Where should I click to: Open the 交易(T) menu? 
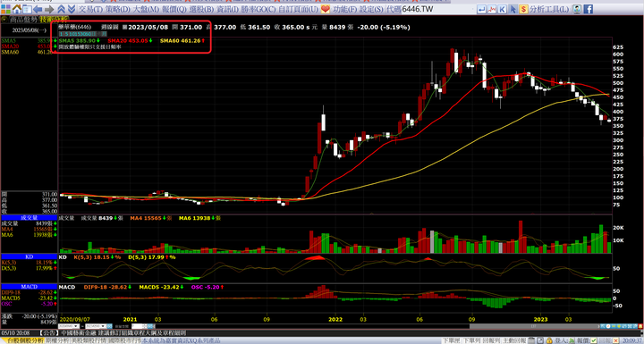pos(90,9)
